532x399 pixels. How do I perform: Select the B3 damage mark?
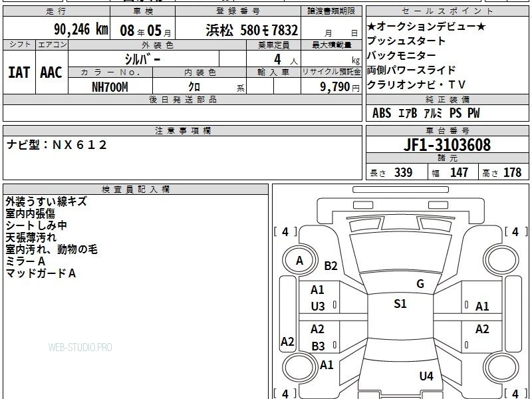[x=319, y=346]
